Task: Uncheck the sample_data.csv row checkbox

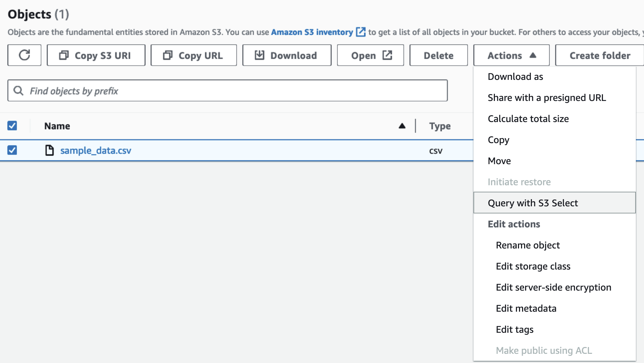Action: 12,150
